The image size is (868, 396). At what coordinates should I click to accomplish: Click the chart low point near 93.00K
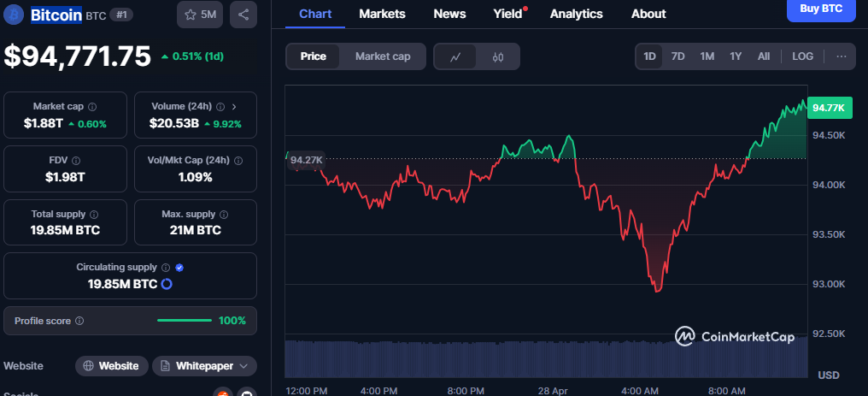click(x=658, y=289)
